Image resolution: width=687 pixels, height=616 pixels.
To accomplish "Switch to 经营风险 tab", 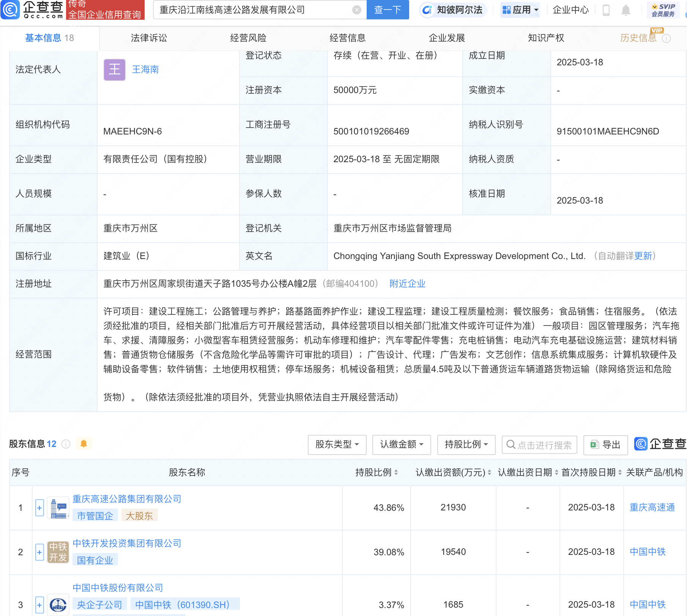I will click(248, 38).
